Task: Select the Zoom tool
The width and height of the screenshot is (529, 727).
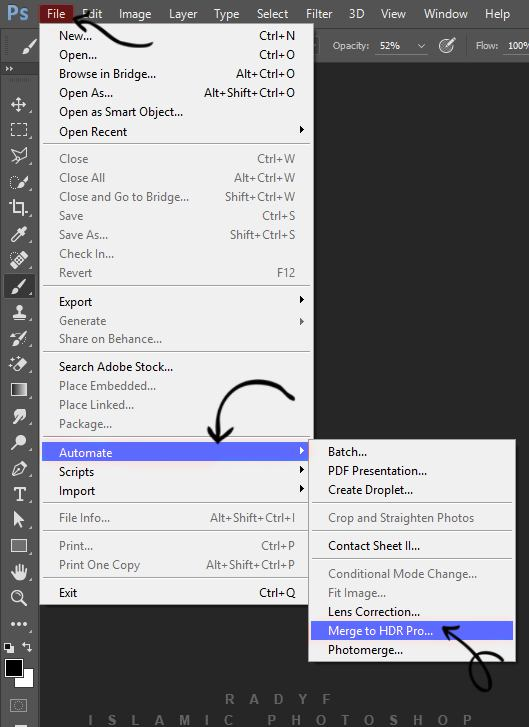Action: click(19, 598)
